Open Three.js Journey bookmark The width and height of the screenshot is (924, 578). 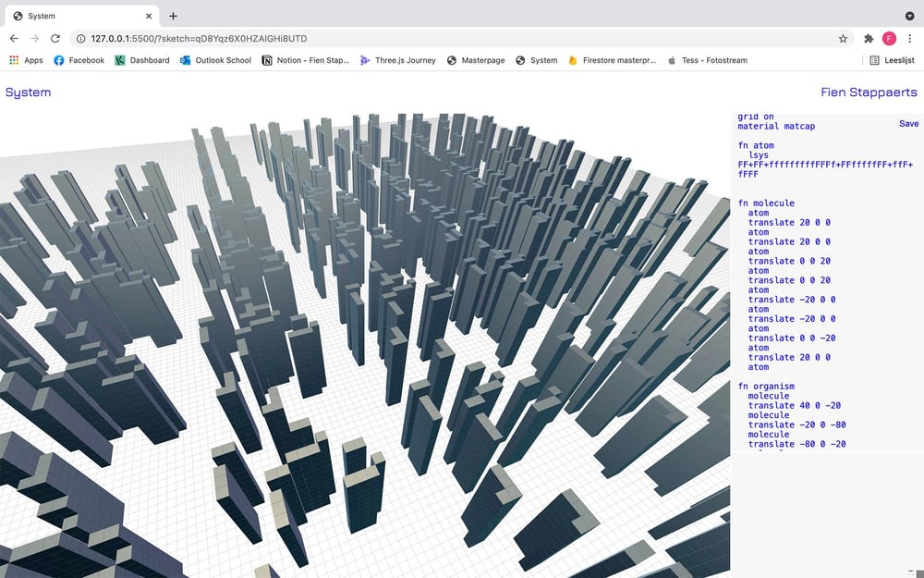coord(397,60)
